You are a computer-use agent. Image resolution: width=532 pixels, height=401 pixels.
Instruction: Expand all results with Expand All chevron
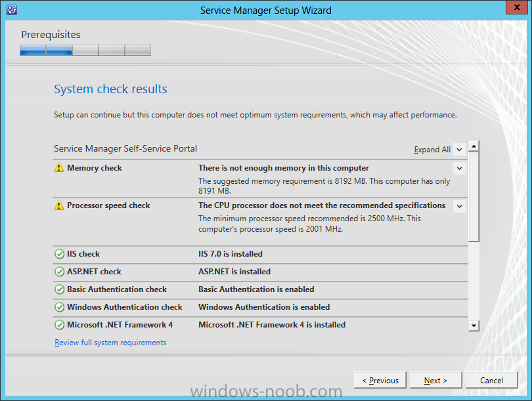tap(459, 150)
